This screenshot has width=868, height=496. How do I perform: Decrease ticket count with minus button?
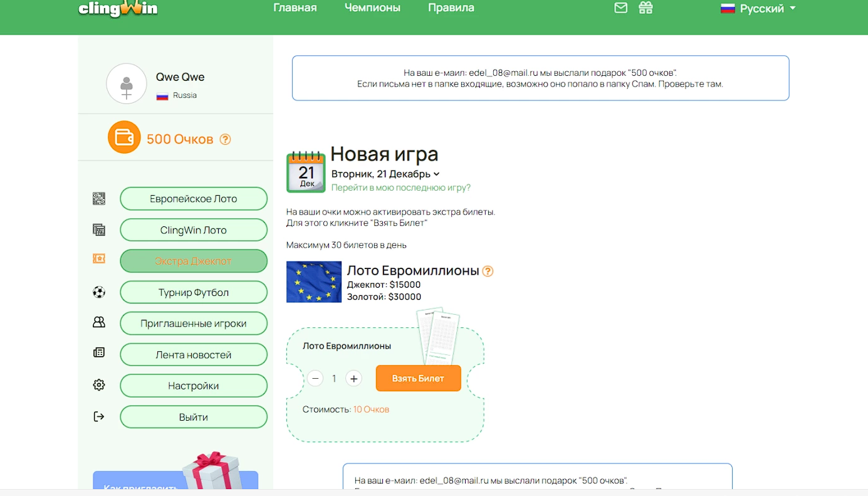coord(315,379)
